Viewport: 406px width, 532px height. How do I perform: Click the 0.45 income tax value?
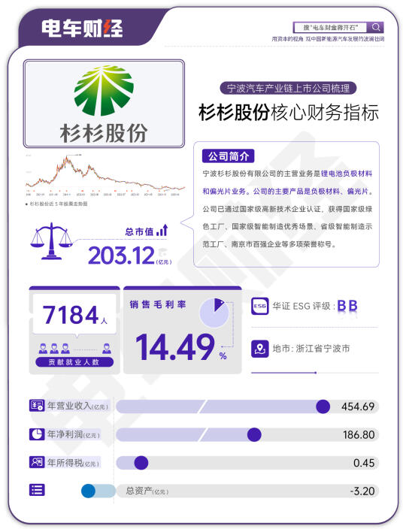pos(364,463)
